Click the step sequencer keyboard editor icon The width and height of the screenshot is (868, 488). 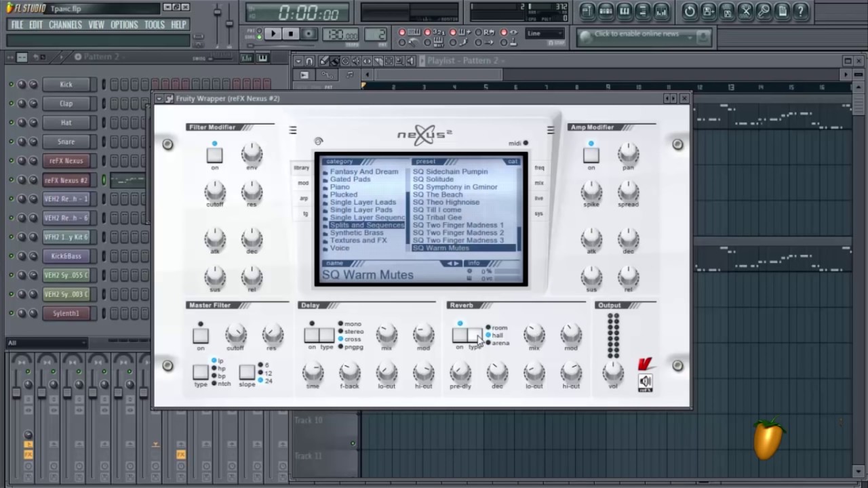pos(262,58)
